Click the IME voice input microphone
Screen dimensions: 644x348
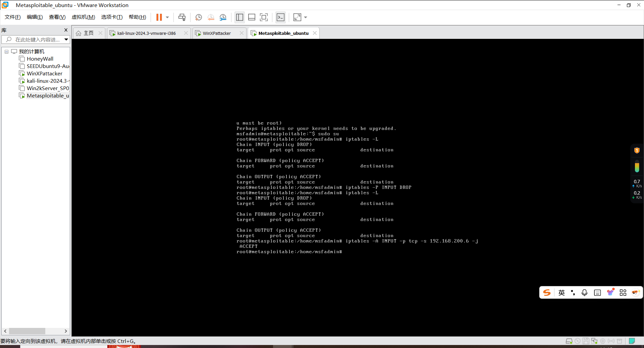coord(585,293)
